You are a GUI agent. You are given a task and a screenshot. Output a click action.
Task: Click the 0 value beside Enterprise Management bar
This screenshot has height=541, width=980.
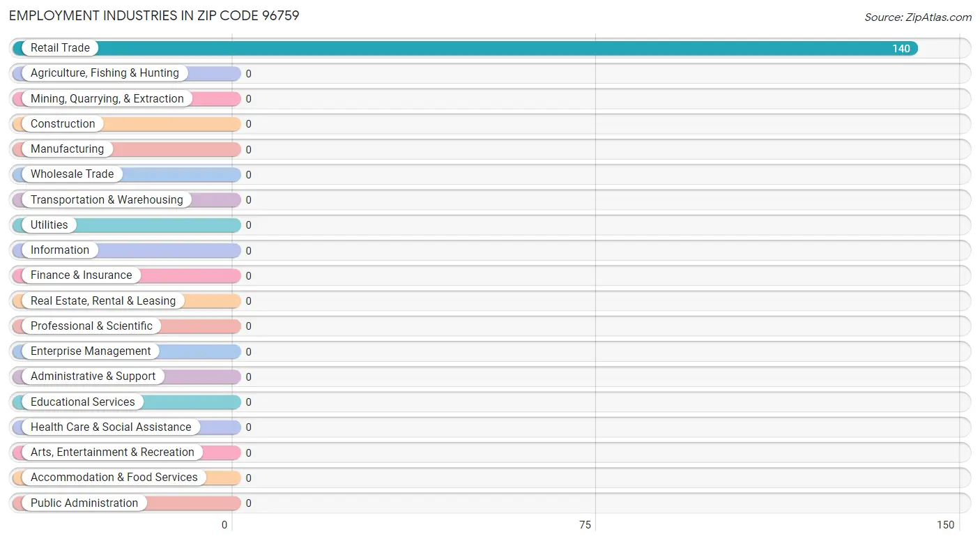tap(248, 352)
